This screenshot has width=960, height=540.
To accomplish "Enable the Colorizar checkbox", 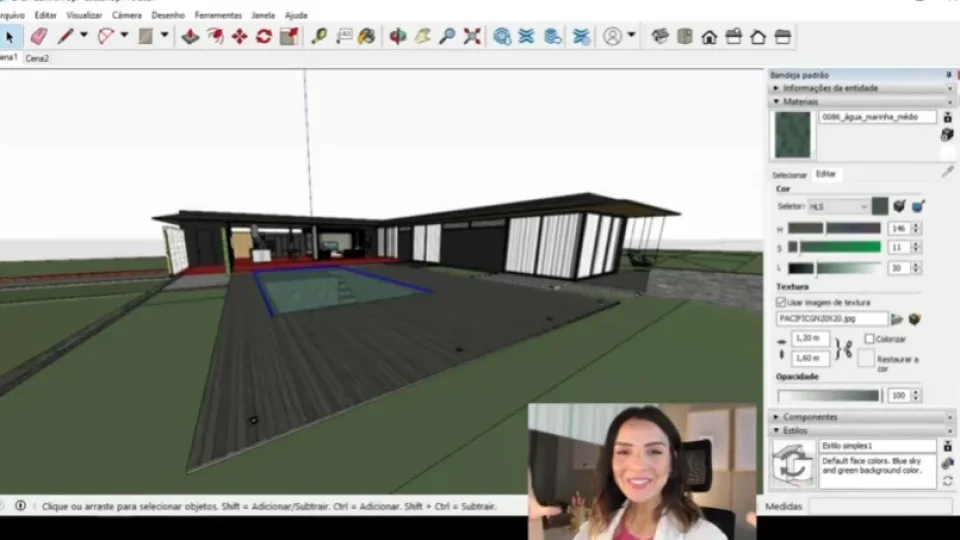I will [869, 339].
